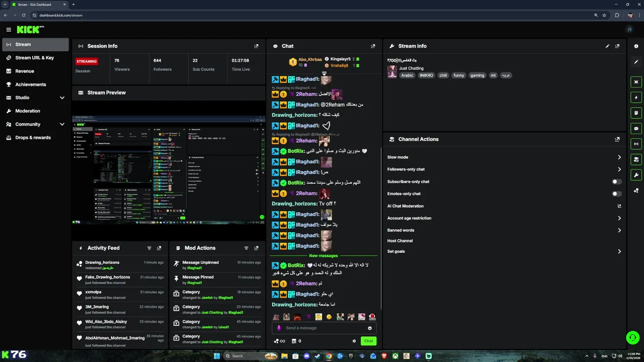Click the yellow smiley emote in emote row
The image size is (644, 362).
[329, 317]
